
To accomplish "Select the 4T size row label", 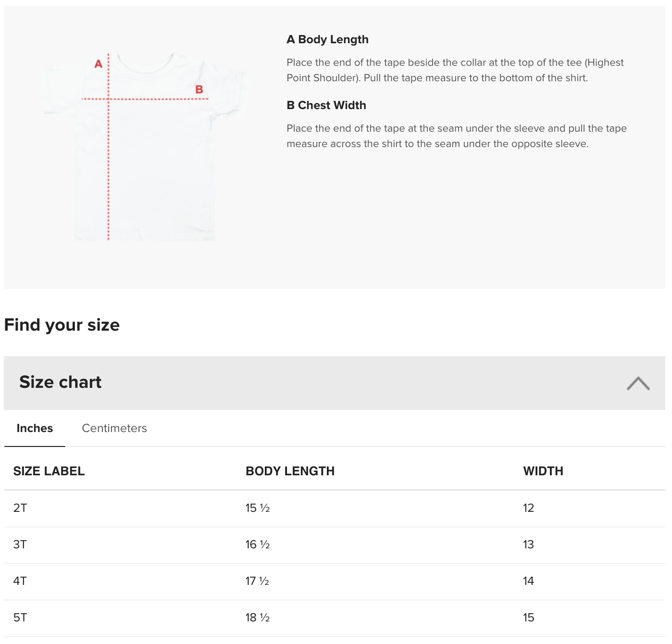I will (20, 581).
